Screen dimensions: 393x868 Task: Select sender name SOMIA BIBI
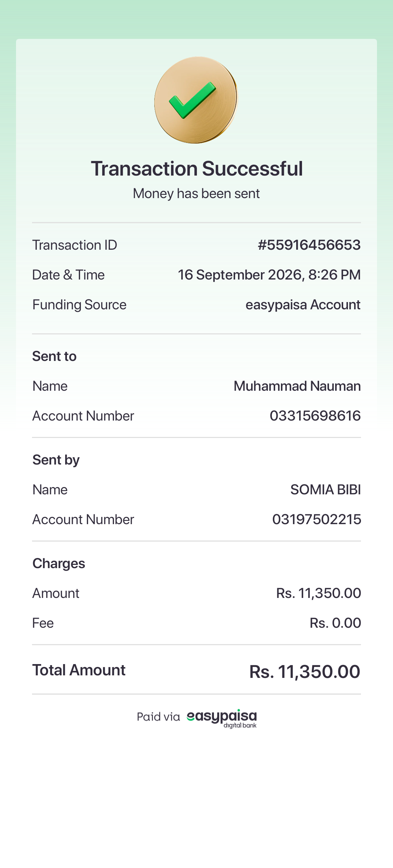coord(326,490)
